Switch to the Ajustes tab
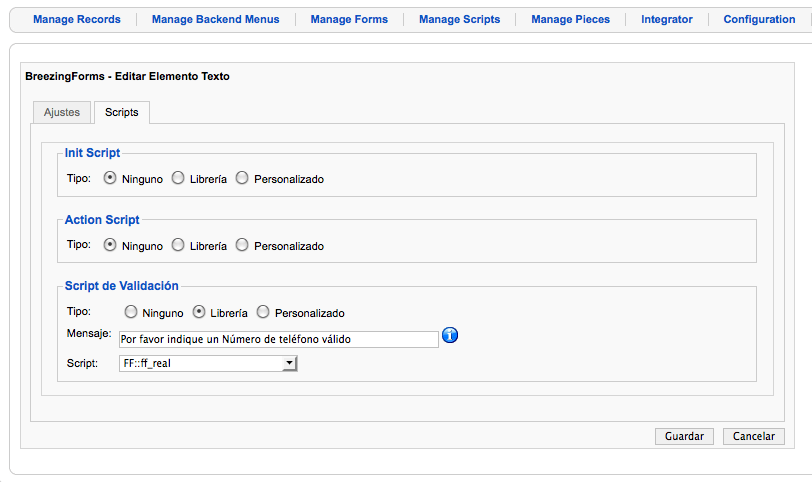This screenshot has height=482, width=812. 62,112
